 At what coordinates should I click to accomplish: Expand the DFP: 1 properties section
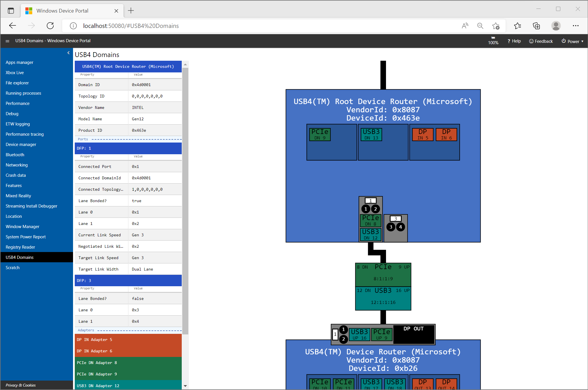tap(128, 149)
